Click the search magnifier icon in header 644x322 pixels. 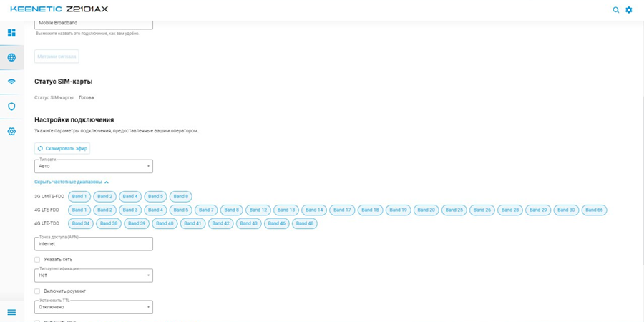click(615, 10)
